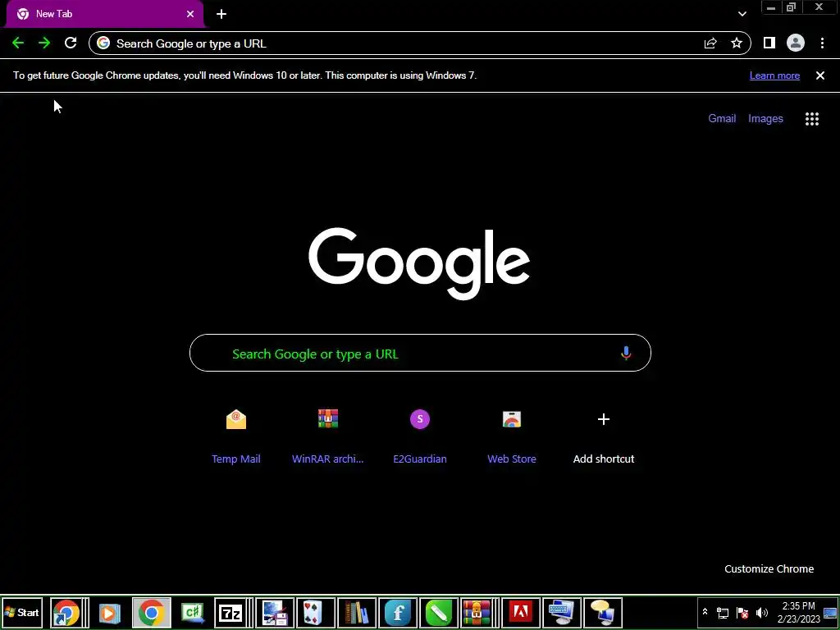Bookmark this tab with the star icon

coord(737,43)
